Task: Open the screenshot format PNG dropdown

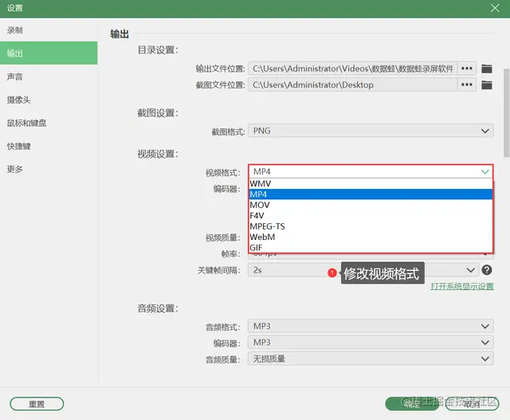Action: 371,131
